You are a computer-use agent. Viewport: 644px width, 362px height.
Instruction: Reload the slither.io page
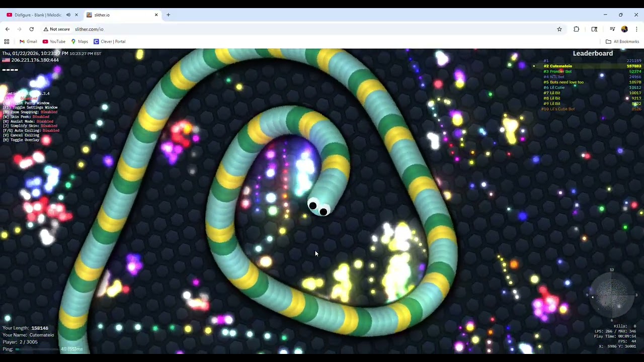point(31,29)
